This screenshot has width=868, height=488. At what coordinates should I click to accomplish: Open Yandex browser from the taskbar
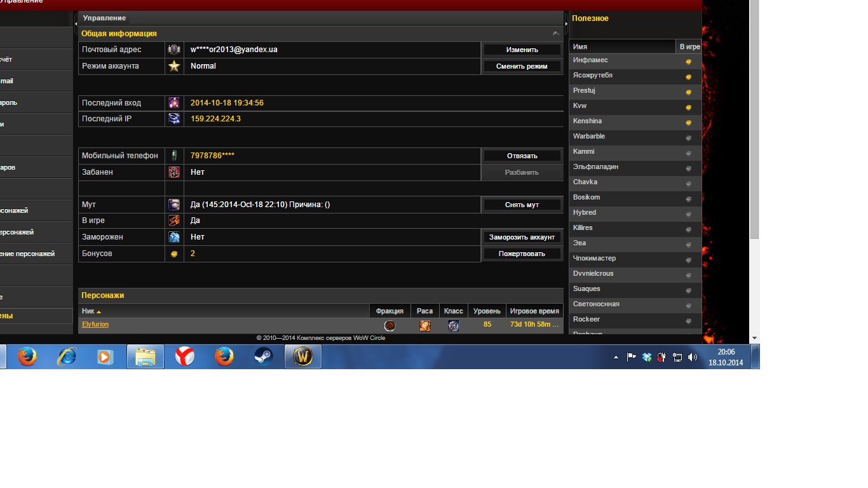(185, 357)
